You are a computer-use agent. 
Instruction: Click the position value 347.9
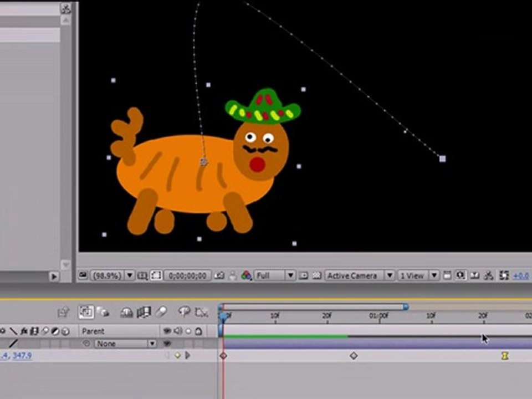coord(22,355)
